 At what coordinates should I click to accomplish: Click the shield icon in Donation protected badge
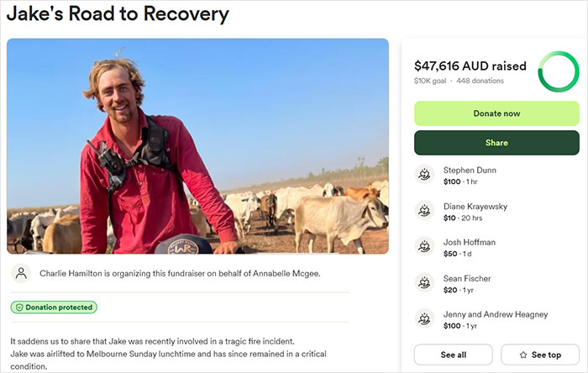pyautogui.click(x=19, y=307)
